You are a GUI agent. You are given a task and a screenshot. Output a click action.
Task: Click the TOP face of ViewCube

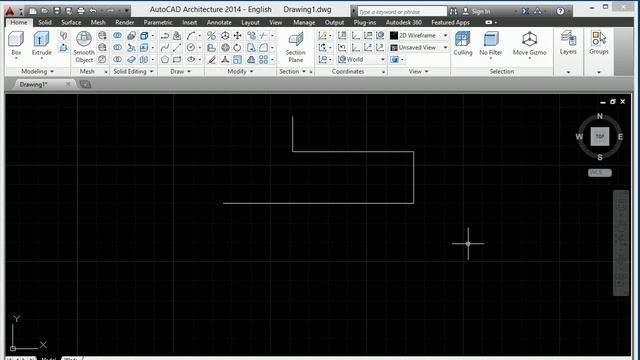(x=600, y=136)
